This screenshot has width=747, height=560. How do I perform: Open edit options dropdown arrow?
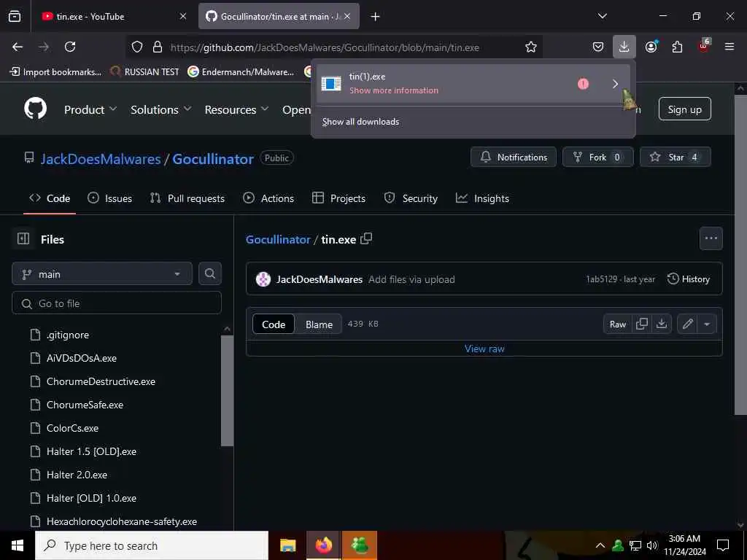[x=707, y=324]
